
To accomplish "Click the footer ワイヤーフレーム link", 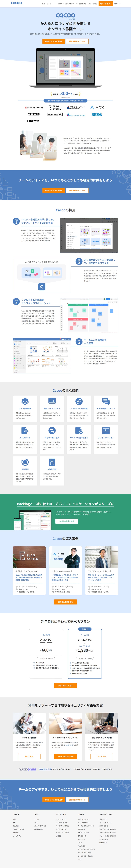I will coord(62,823).
